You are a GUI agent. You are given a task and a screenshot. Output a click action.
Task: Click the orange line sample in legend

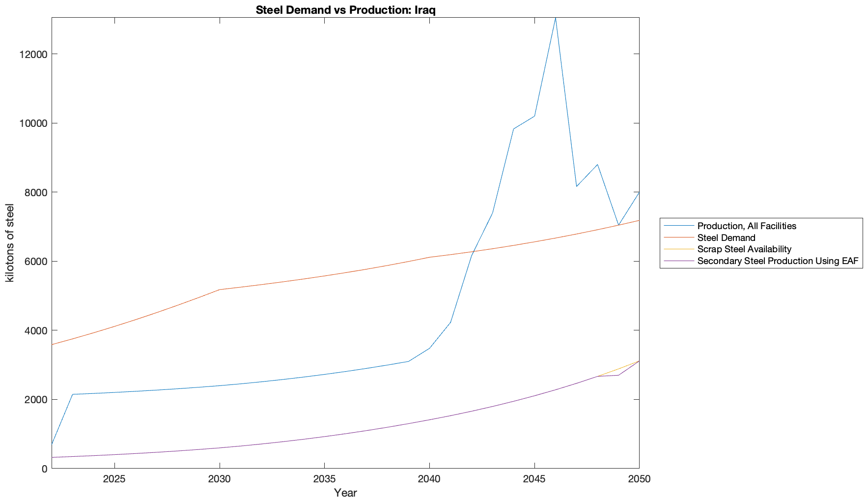(x=678, y=238)
